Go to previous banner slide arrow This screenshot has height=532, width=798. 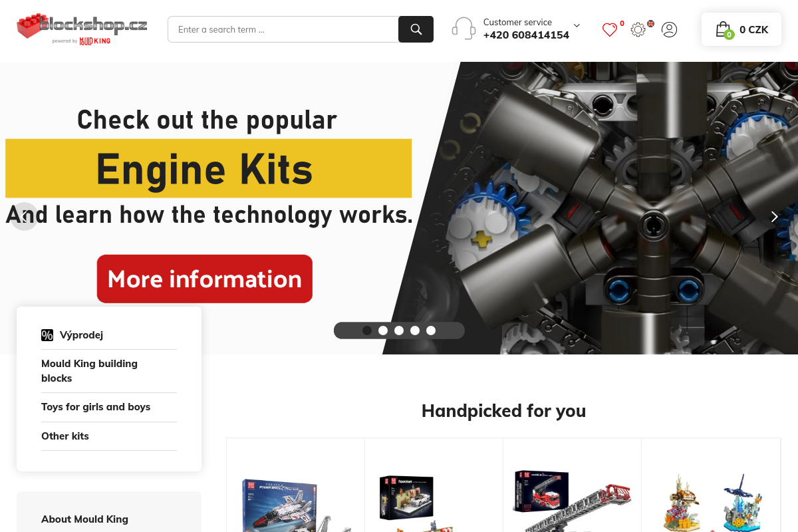pos(25,216)
